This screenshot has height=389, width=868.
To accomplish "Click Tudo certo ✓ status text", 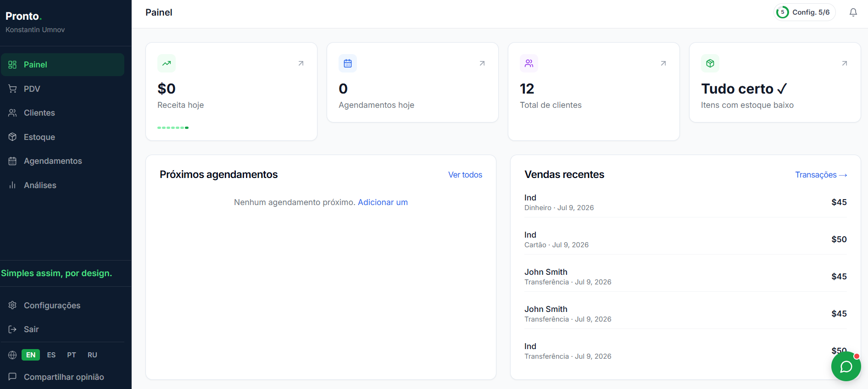I will coord(744,89).
